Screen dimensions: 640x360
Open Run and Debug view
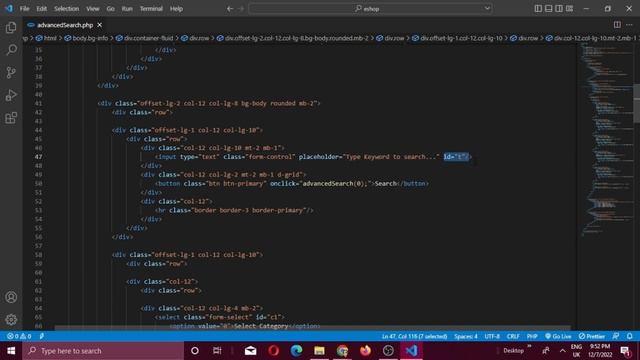click(11, 95)
